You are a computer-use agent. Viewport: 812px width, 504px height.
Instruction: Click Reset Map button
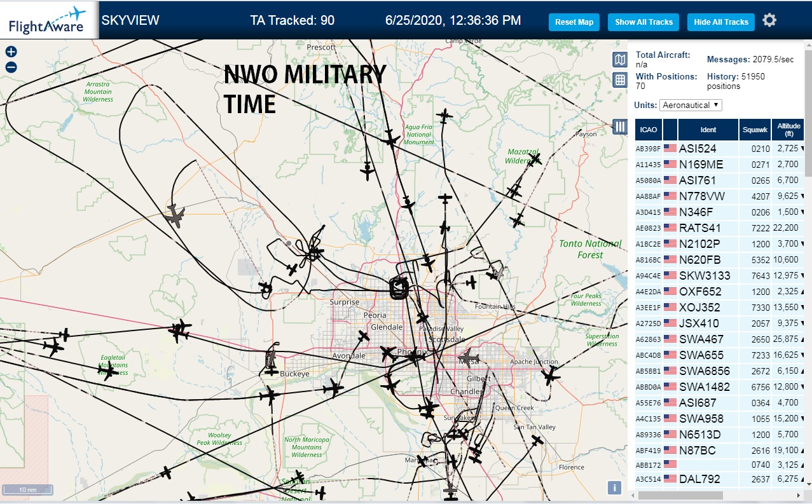(x=574, y=22)
